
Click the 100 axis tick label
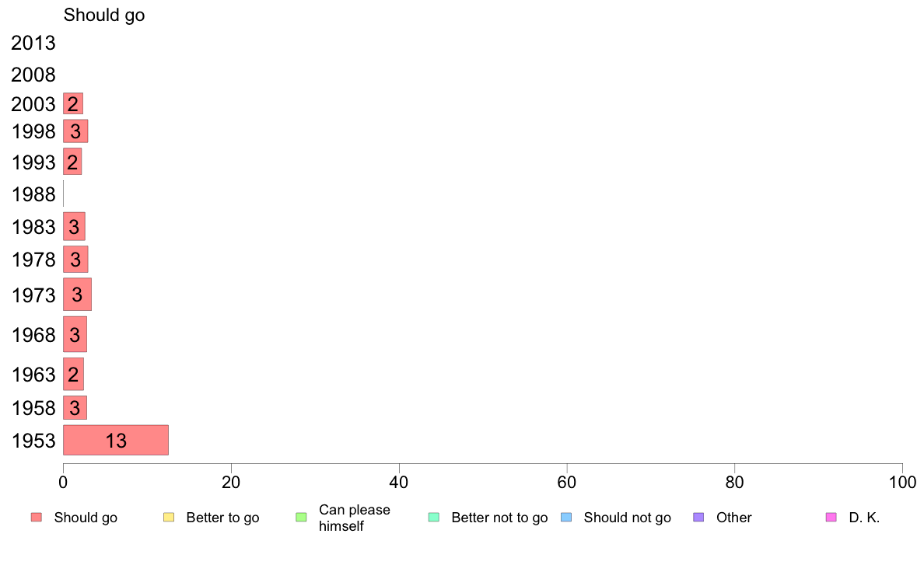click(902, 483)
